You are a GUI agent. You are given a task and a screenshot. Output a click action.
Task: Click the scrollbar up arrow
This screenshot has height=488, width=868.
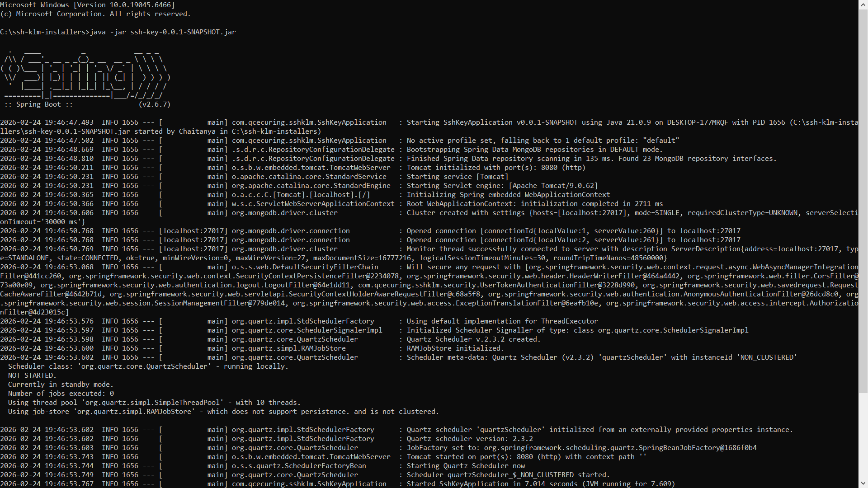[x=863, y=4]
